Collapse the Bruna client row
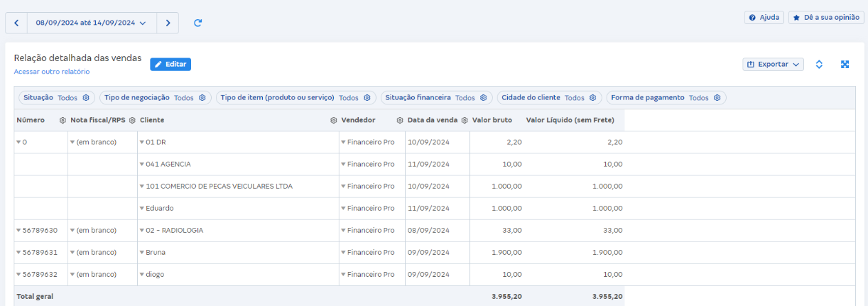Viewport: 868px width, 306px height. (x=142, y=253)
